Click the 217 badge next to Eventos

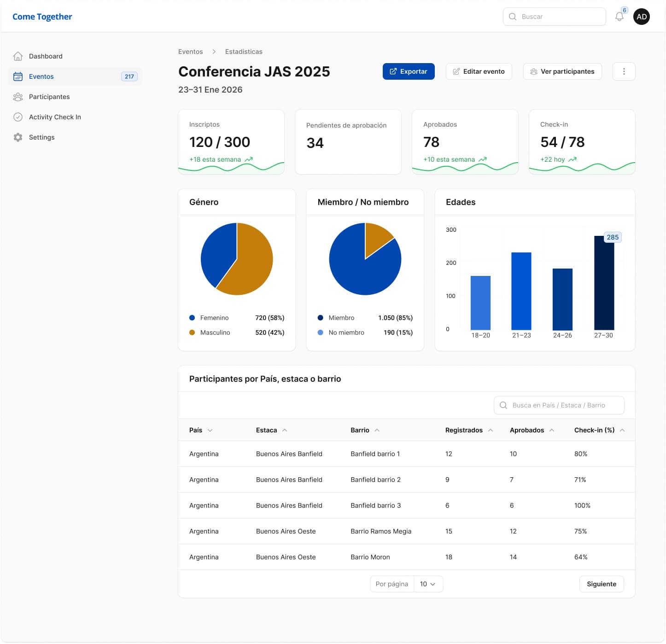(129, 76)
